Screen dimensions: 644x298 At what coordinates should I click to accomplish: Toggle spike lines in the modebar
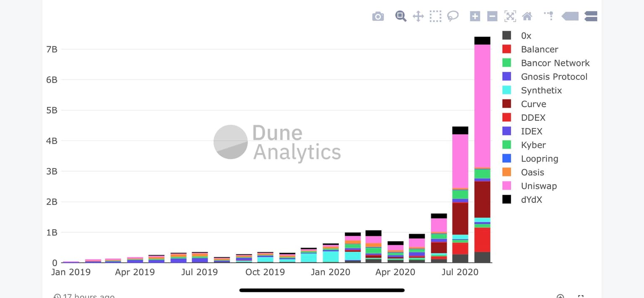[x=548, y=16]
